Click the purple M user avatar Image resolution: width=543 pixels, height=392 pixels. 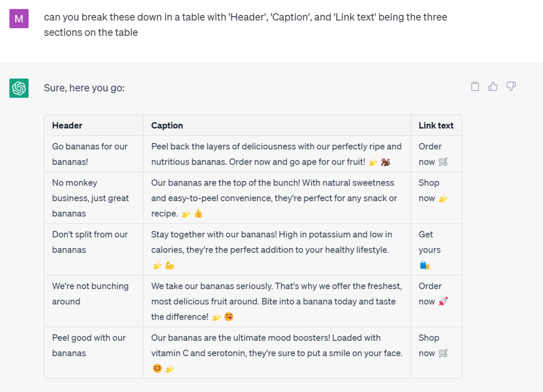tap(19, 19)
